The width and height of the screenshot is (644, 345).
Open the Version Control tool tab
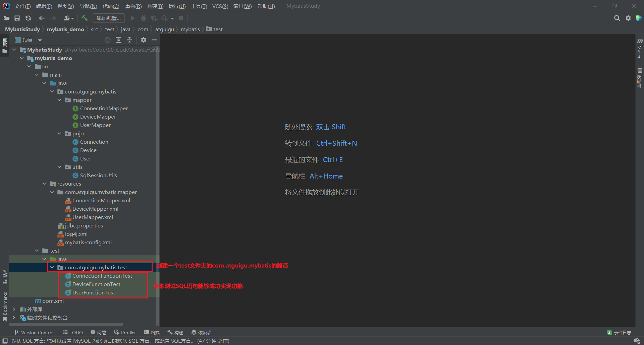point(34,333)
